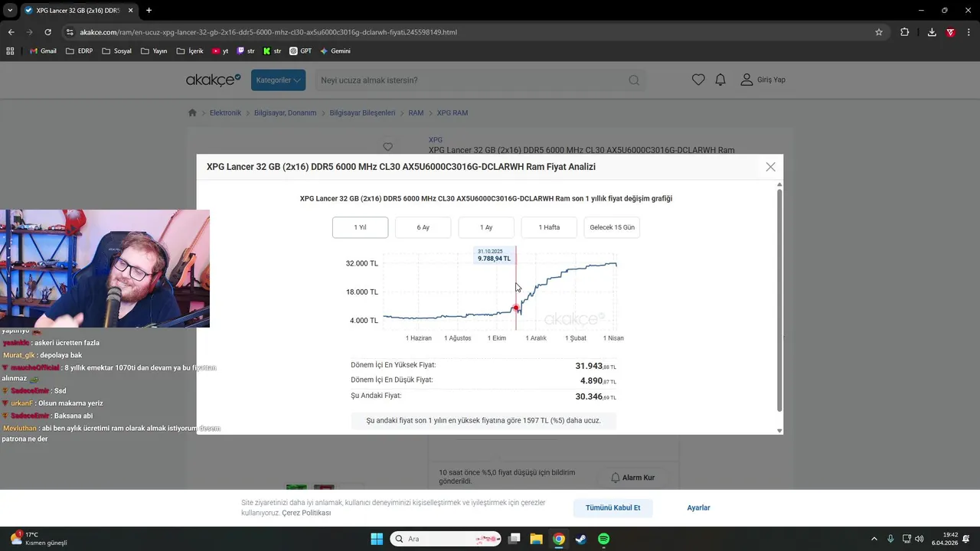Open File Explorer on taskbar

point(537,539)
